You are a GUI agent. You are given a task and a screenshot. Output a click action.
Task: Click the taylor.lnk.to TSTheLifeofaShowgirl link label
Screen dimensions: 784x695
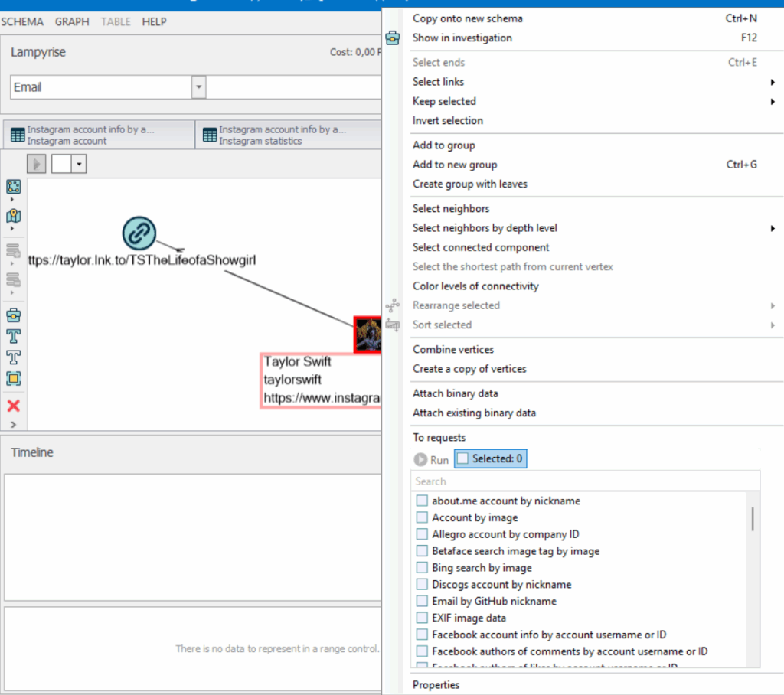(x=142, y=260)
